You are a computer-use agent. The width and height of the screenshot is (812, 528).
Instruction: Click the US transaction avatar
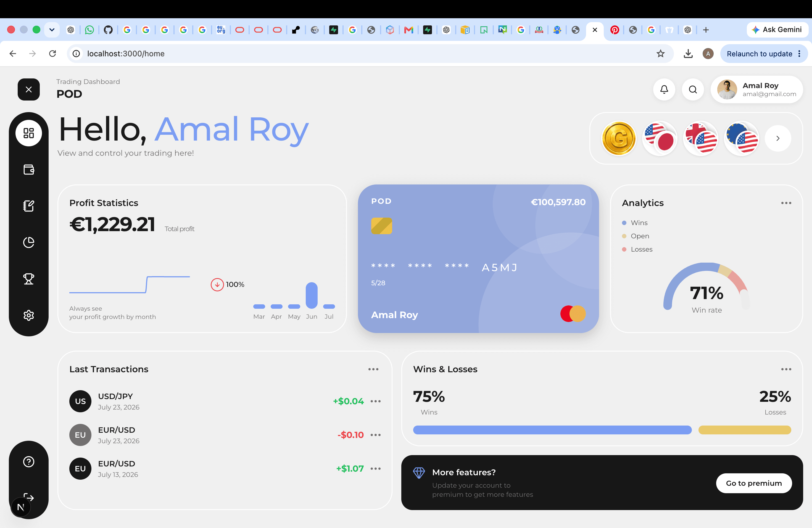coord(80,401)
